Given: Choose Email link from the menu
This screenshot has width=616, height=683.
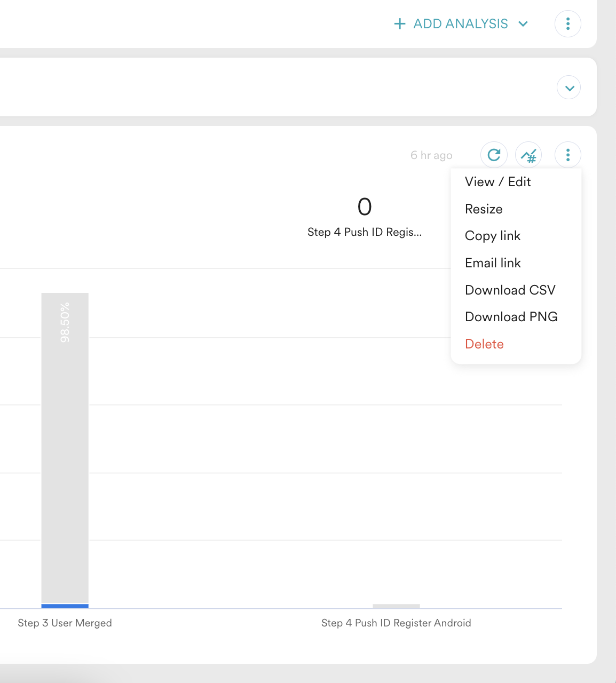Looking at the screenshot, I should coord(493,263).
